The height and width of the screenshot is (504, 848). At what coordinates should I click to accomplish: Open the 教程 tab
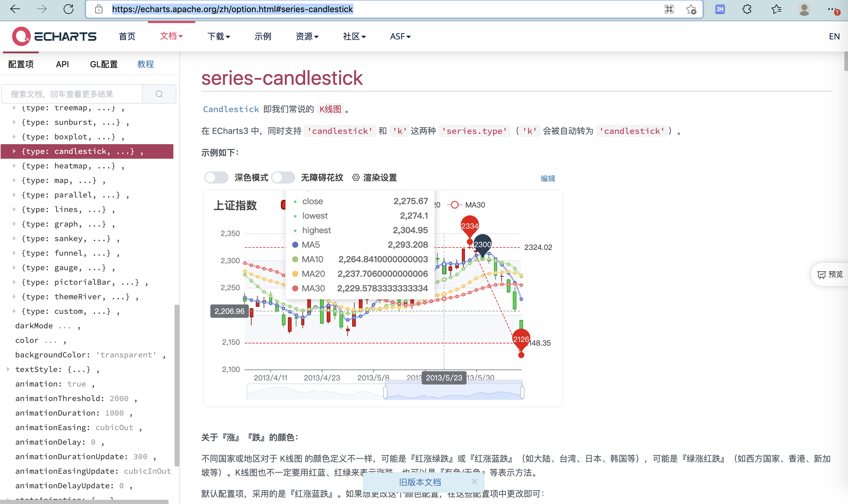coord(145,64)
